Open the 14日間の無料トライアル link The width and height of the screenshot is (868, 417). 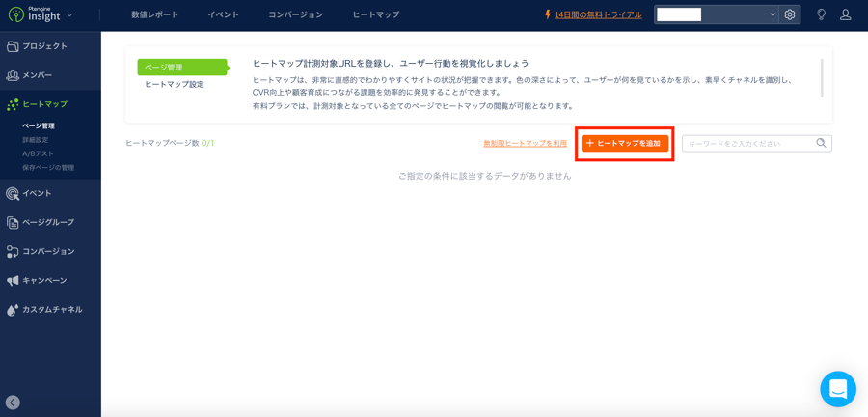[597, 14]
